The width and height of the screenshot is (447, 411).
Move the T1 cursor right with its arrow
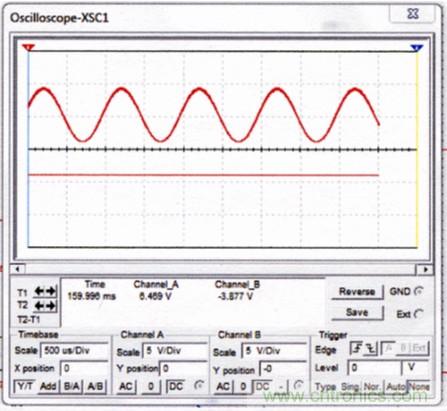51,291
